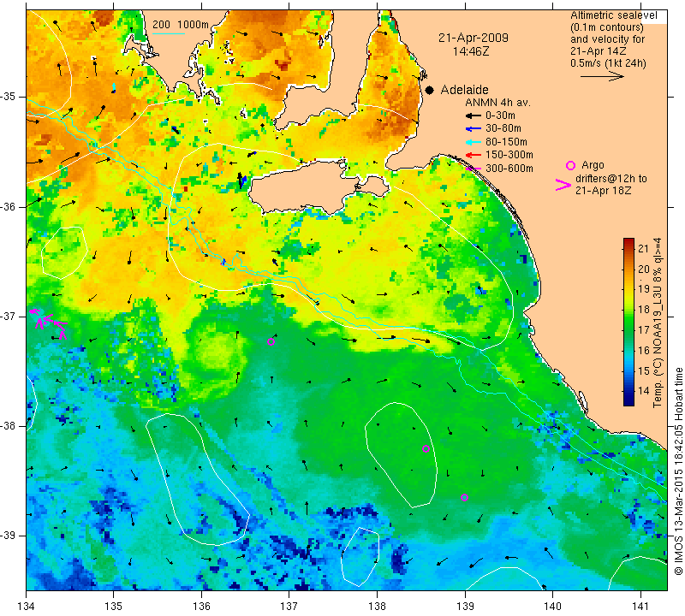Click the cyan isobath legend line under 200
The width and height of the screenshot is (685, 616).
tap(169, 33)
